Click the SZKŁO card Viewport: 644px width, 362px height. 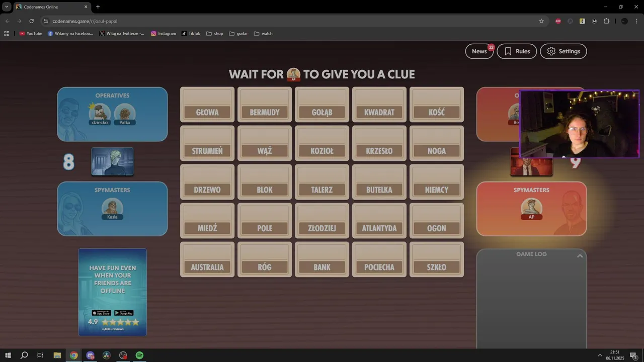click(x=437, y=259)
